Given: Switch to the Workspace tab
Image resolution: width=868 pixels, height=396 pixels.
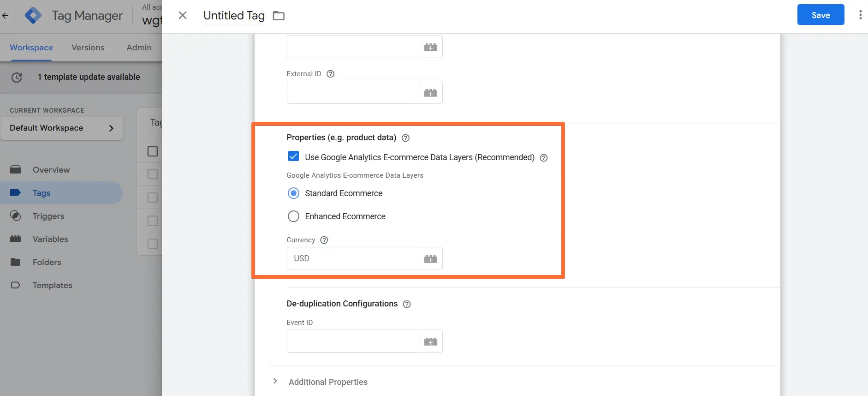Looking at the screenshot, I should pos(31,48).
